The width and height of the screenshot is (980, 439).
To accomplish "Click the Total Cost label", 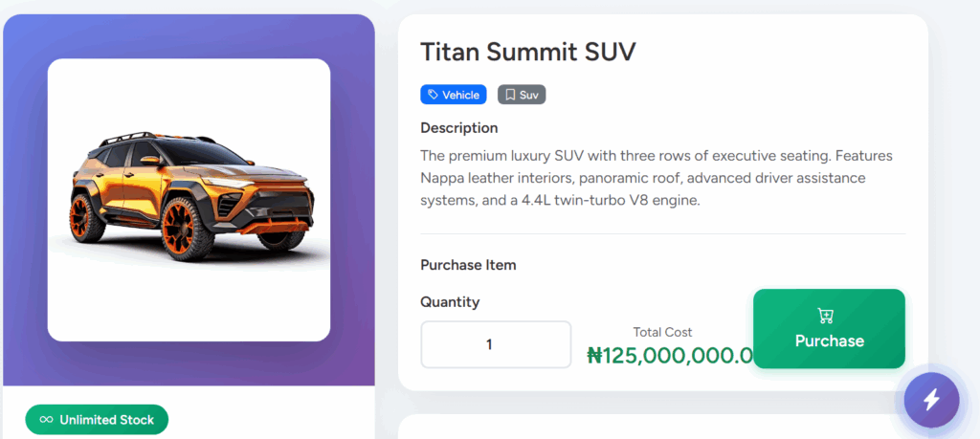I will click(662, 332).
